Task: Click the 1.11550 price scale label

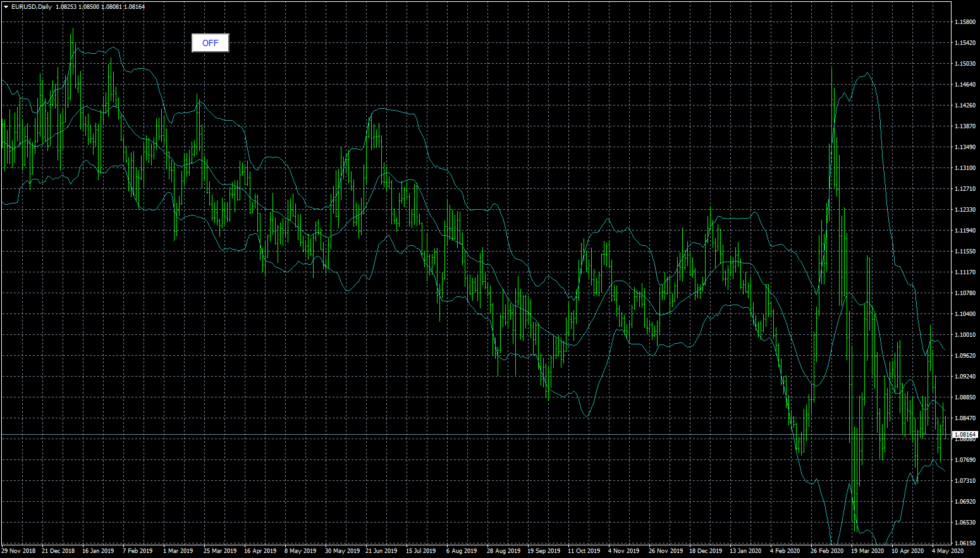Action: point(965,252)
